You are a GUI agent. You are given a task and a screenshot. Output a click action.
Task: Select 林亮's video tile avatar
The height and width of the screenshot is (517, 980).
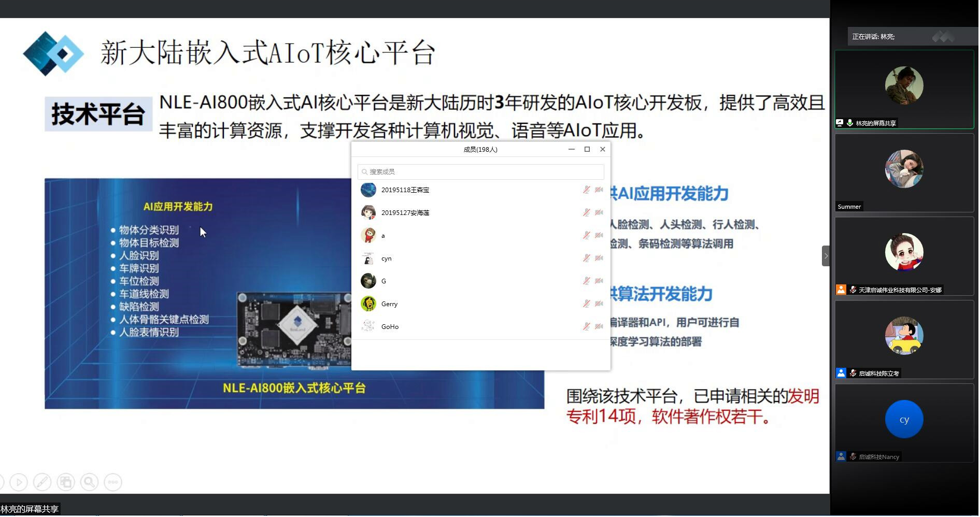click(904, 85)
